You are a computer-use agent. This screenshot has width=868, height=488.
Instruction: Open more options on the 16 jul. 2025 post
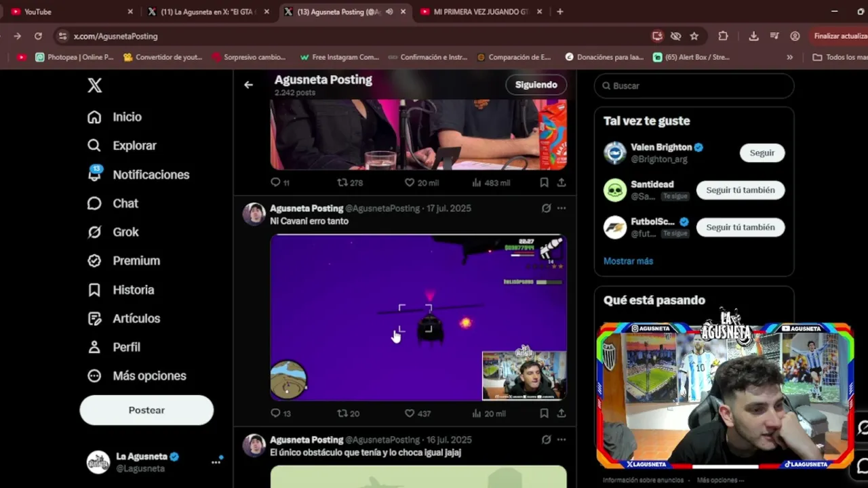point(561,440)
